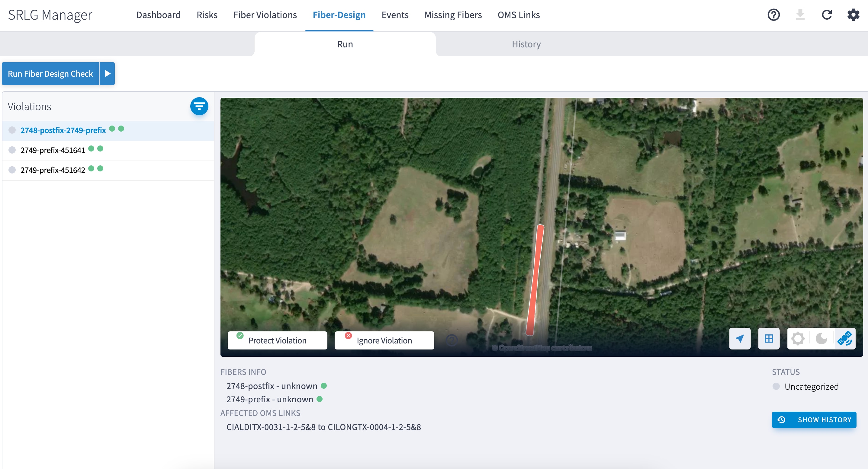
Task: Open the Dashboard nav item
Action: click(158, 15)
